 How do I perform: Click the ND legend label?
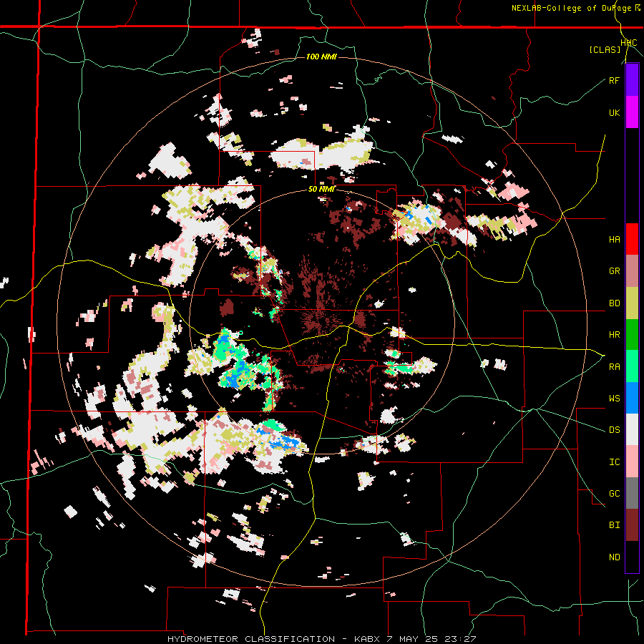click(x=614, y=557)
